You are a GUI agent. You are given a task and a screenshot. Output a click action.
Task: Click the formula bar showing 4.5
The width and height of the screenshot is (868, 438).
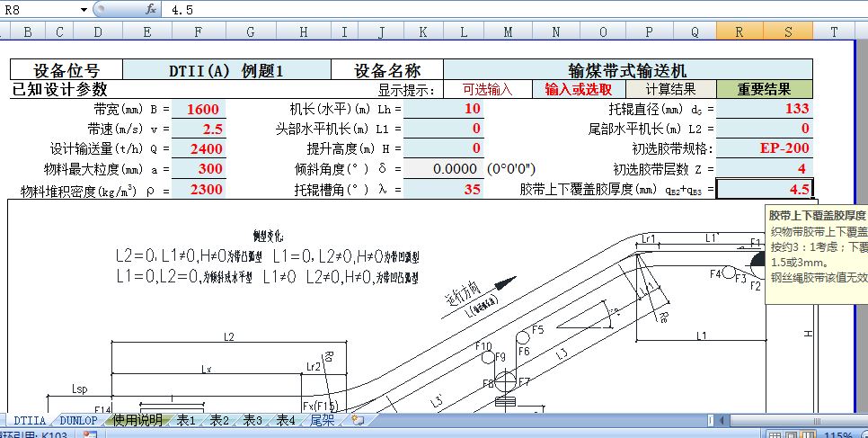click(515, 9)
